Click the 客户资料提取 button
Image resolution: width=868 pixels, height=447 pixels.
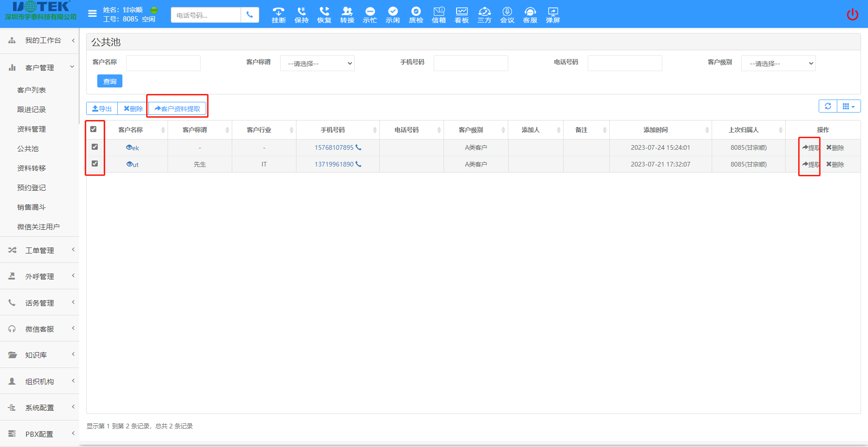point(177,108)
